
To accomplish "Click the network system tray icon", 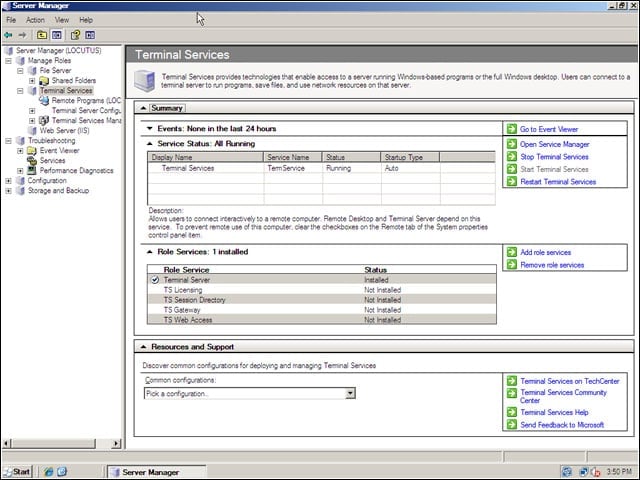I will [583, 472].
